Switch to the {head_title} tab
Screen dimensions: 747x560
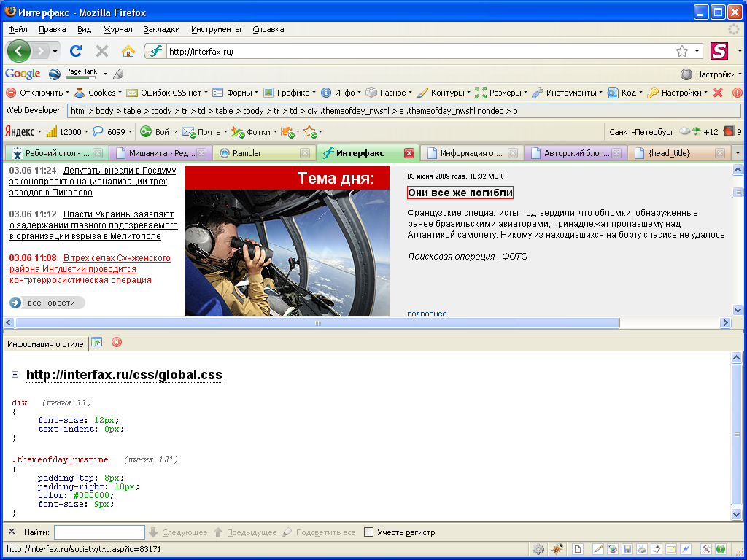(680, 153)
